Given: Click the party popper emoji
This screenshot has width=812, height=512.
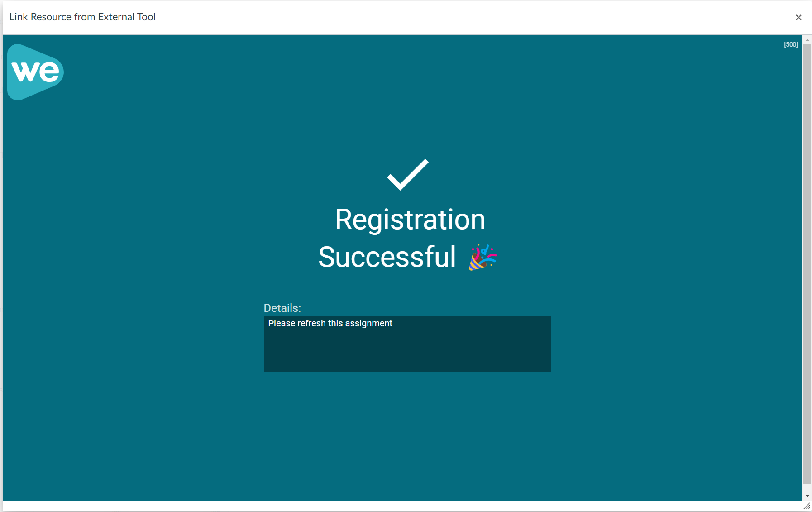Looking at the screenshot, I should pos(482,257).
